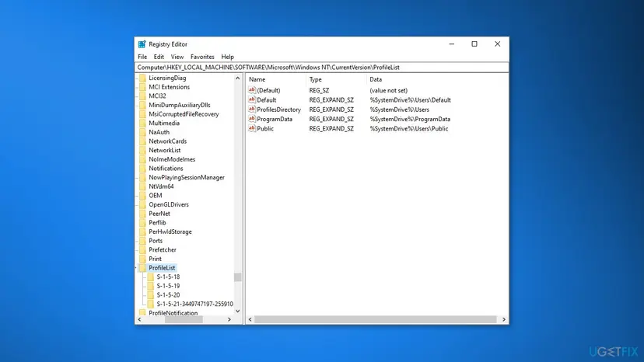The height and width of the screenshot is (362, 644).
Task: Click the tree pane scroll left arrow
Action: 140,319
